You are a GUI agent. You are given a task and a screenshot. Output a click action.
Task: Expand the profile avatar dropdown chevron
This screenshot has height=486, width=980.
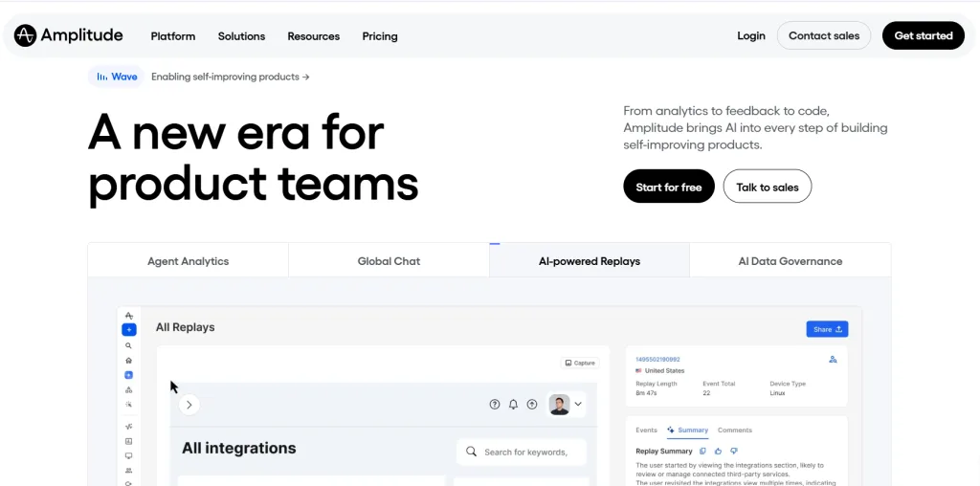tap(578, 404)
